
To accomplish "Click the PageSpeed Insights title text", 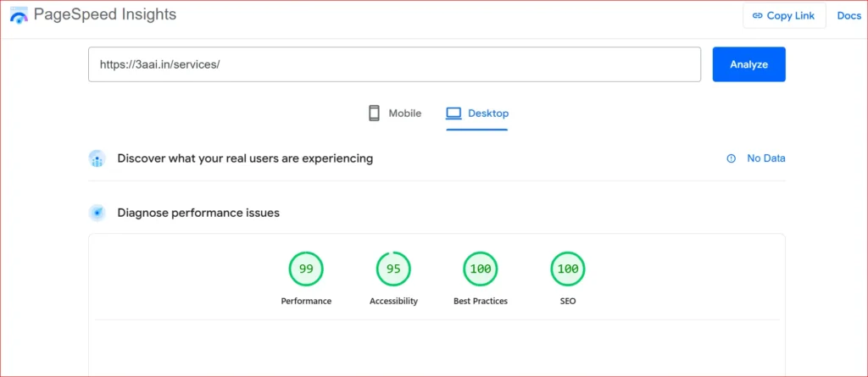I will (105, 15).
